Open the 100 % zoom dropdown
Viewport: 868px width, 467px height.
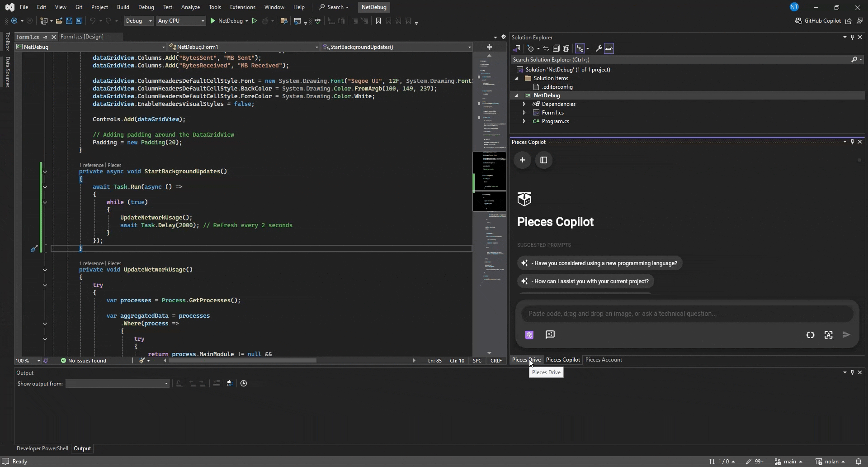[28, 361]
